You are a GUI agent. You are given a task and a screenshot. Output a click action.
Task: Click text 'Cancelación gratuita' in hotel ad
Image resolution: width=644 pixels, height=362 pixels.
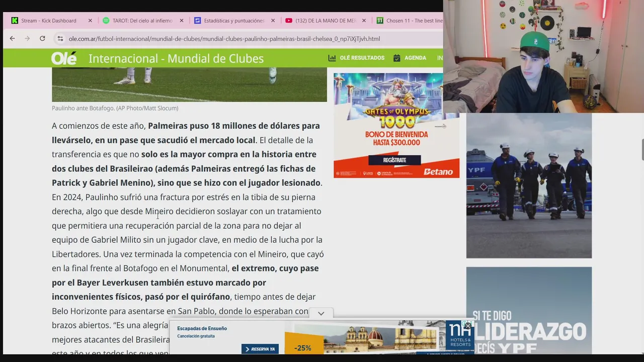coord(196,336)
